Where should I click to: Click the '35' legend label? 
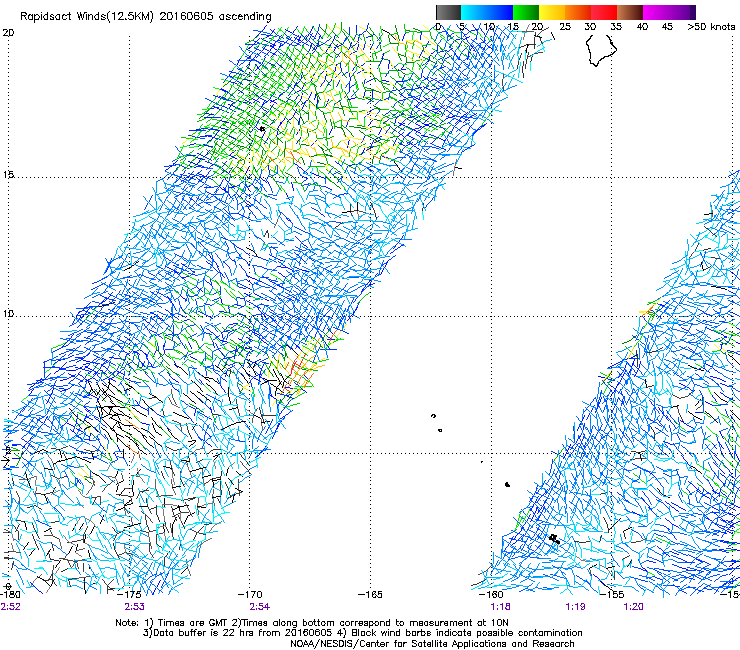pos(616,27)
